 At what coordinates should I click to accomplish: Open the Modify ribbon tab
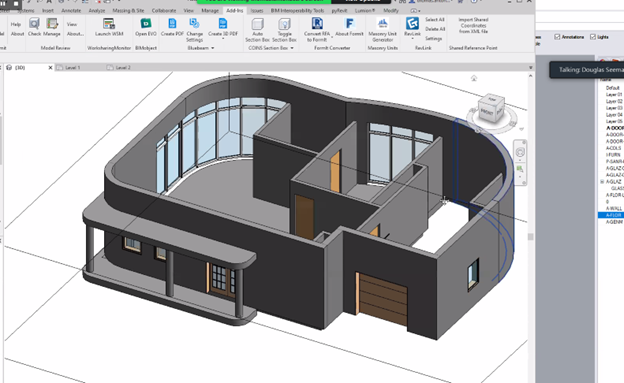(391, 10)
